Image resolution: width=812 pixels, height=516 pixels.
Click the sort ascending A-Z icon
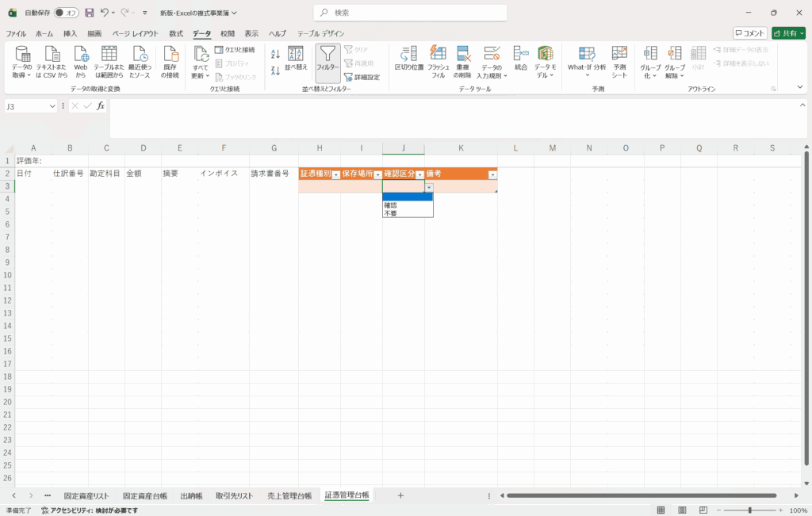[275, 54]
